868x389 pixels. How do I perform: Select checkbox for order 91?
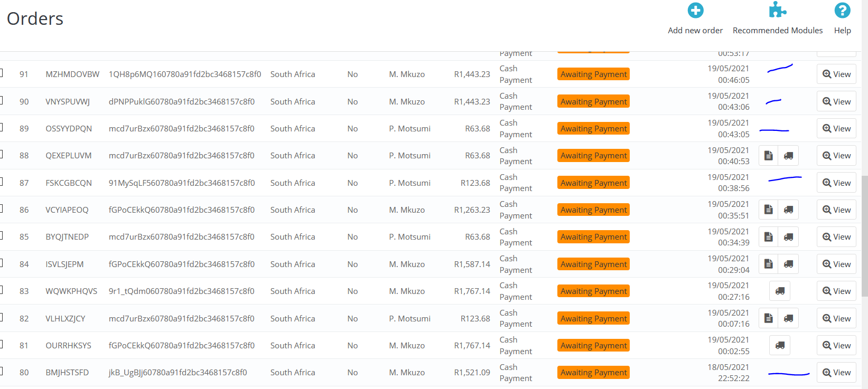1,73
